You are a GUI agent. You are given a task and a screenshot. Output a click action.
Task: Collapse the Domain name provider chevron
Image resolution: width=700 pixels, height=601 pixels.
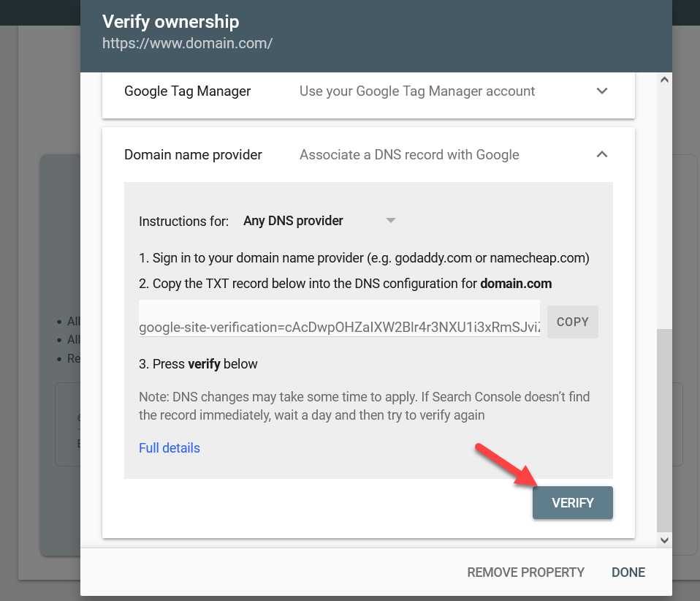click(602, 154)
